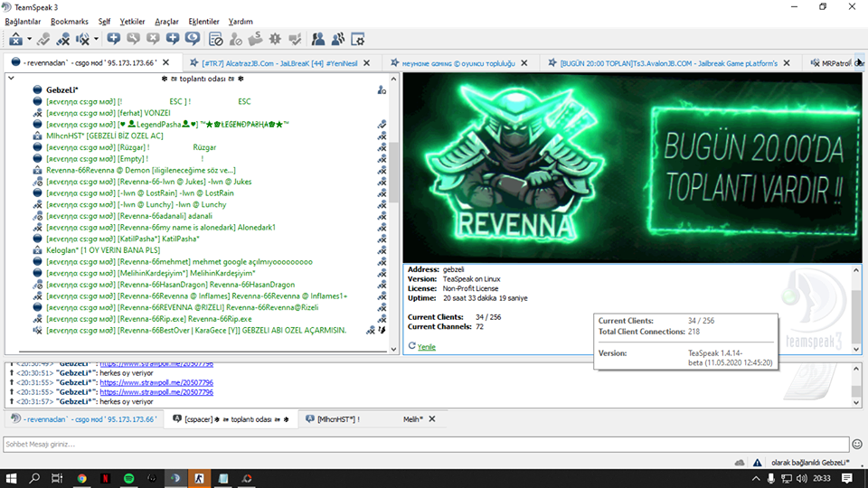Click the people with sound waves icon

pos(337,39)
